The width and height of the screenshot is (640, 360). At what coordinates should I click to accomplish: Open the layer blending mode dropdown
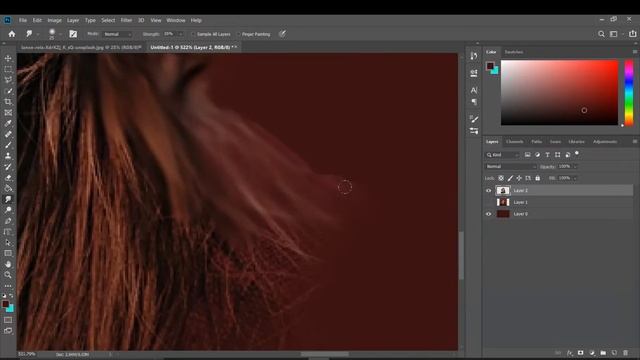[x=511, y=167]
